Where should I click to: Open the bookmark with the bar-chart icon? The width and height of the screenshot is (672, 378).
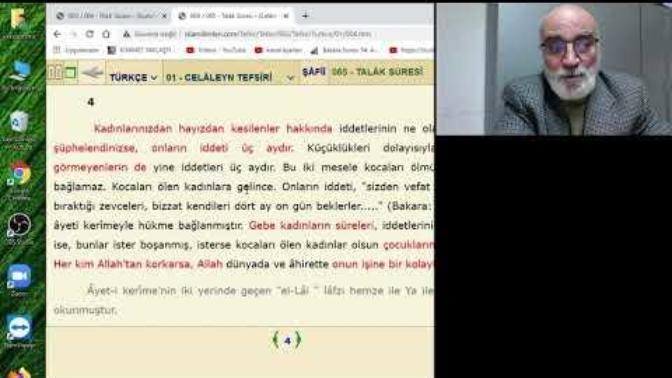(345, 50)
